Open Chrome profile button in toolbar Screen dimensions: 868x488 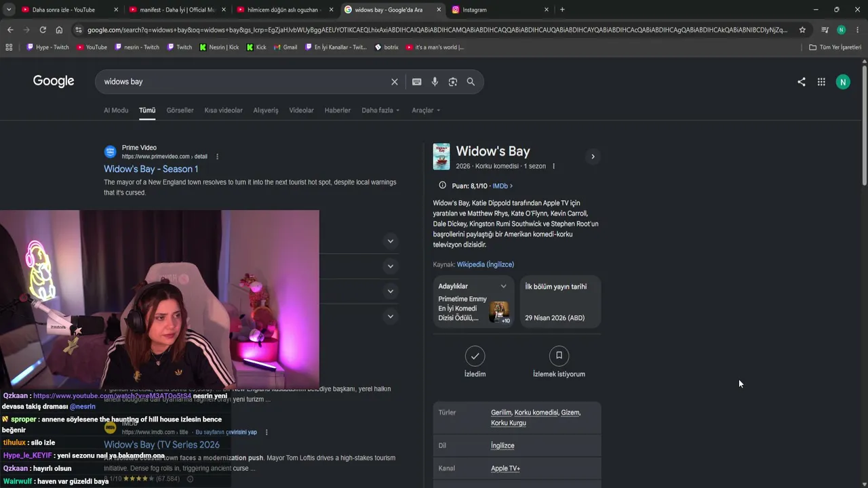pyautogui.click(x=841, y=30)
